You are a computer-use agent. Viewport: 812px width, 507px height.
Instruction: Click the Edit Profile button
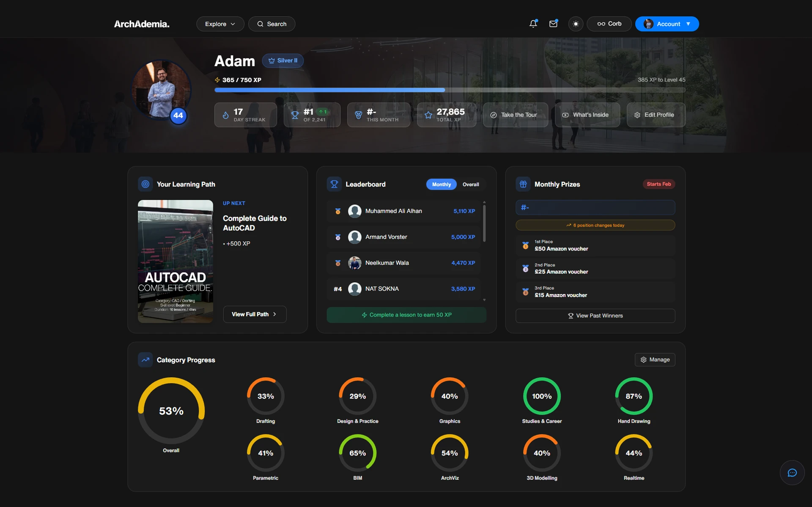point(656,115)
